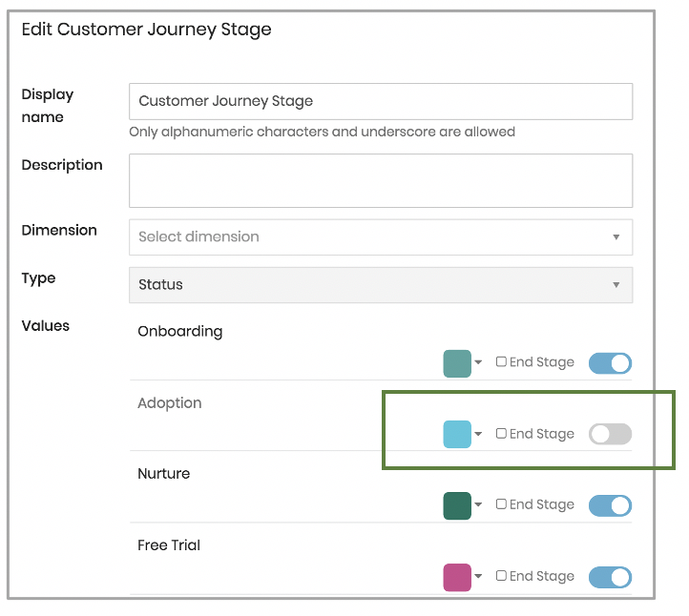Open the Nurture color dropdown arrow
Viewport: 689px width, 616px height.
click(x=478, y=504)
